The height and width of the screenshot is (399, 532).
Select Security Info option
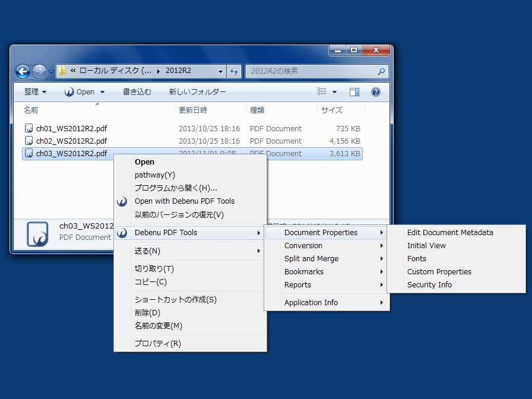(x=457, y=285)
